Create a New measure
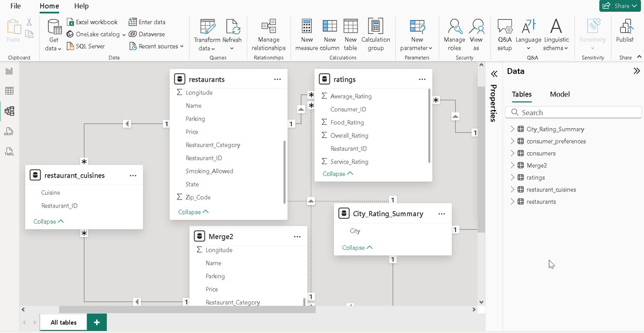This screenshot has width=644, height=333. coord(307,35)
